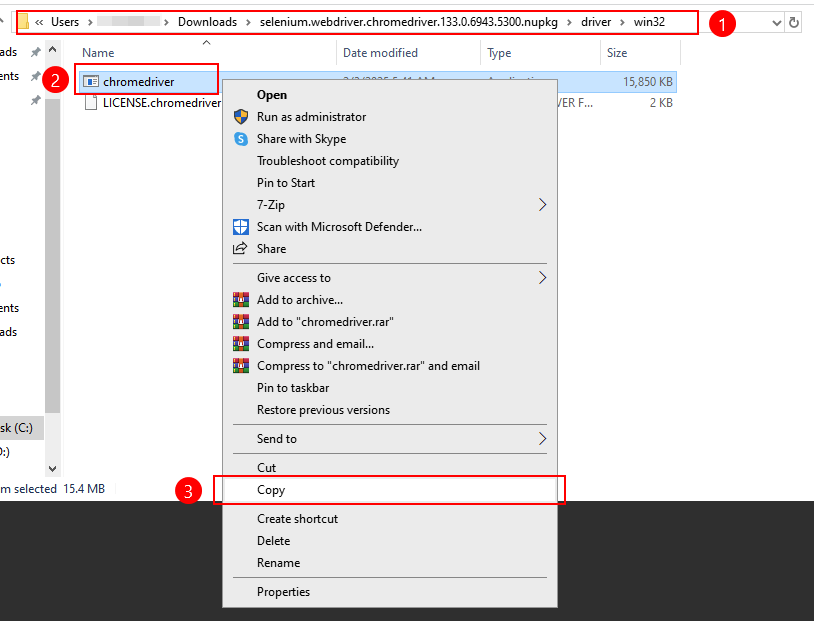Screen dimensions: 814x621
Task: Select the chromedriver file name
Action: [x=139, y=82]
